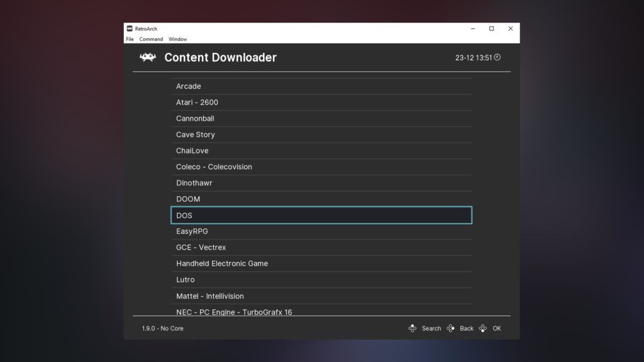This screenshot has height=362, width=644.
Task: Click the Back gamepad button icon
Action: (450, 328)
